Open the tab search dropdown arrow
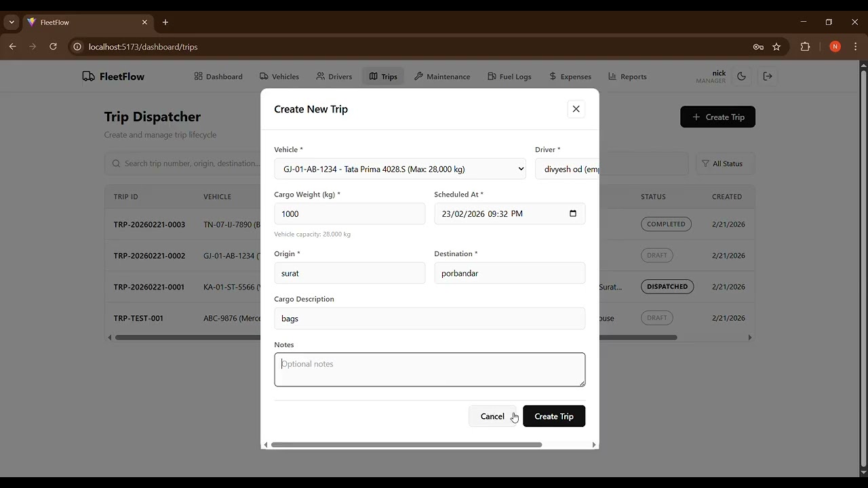 [12, 22]
